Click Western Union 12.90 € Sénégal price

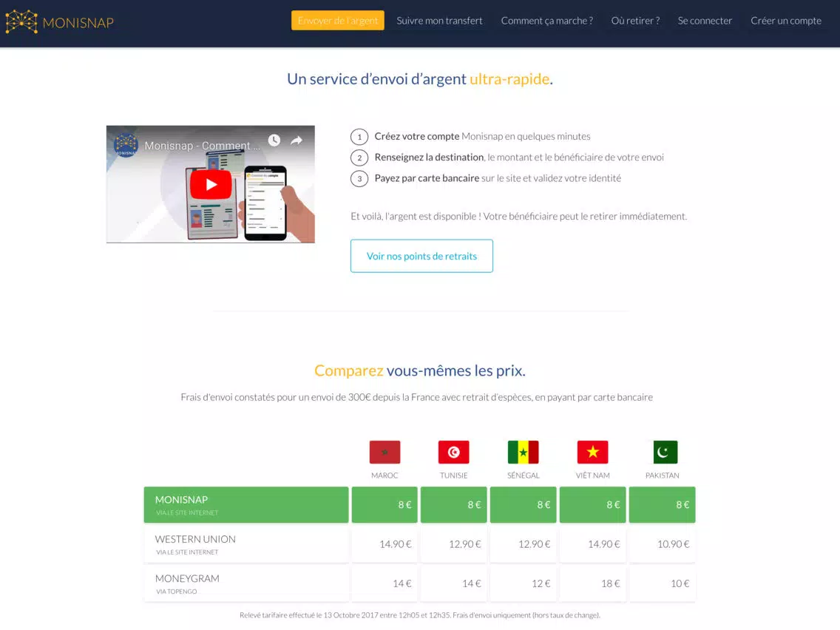click(524, 544)
